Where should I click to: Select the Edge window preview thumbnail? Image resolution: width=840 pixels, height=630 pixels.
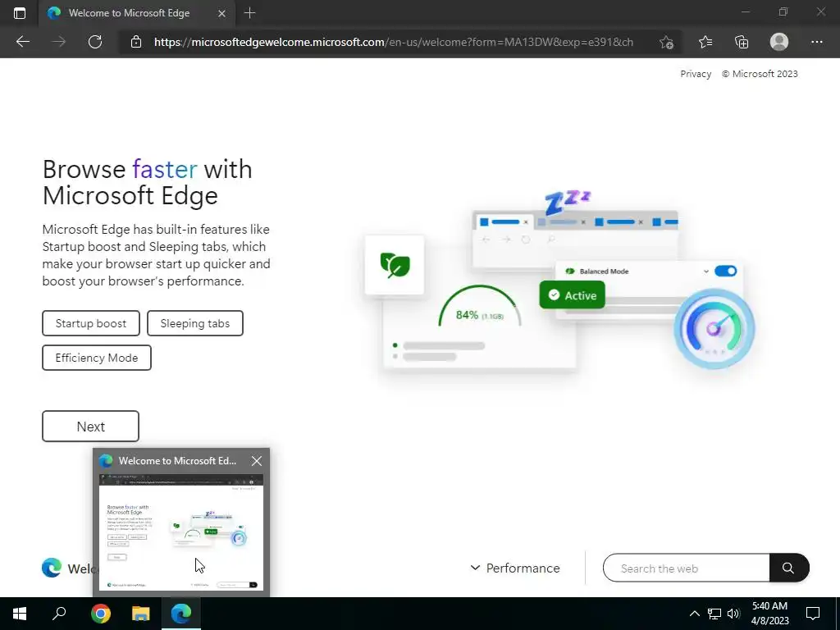[181, 532]
